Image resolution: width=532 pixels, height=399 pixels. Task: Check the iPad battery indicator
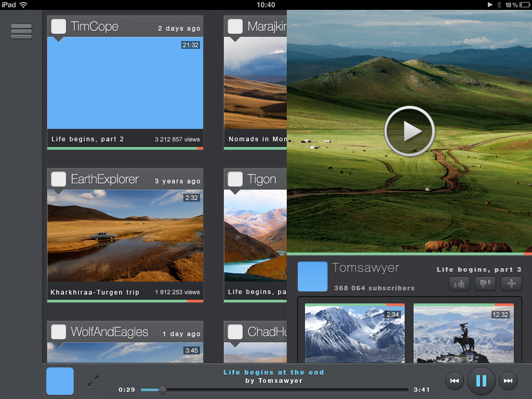point(524,5)
